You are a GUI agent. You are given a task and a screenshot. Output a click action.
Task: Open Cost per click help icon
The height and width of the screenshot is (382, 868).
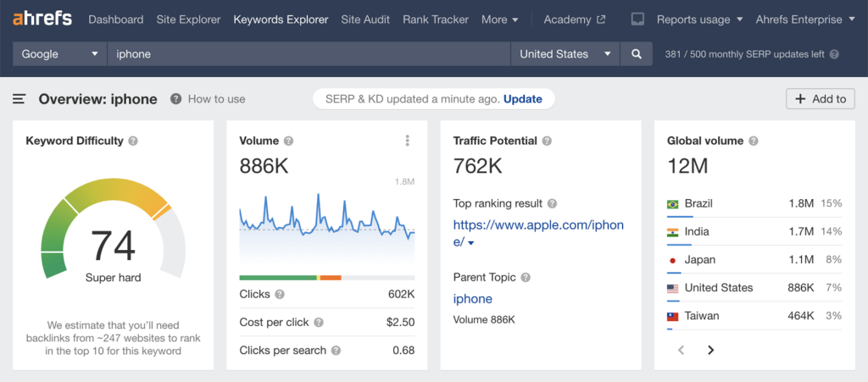(x=319, y=323)
